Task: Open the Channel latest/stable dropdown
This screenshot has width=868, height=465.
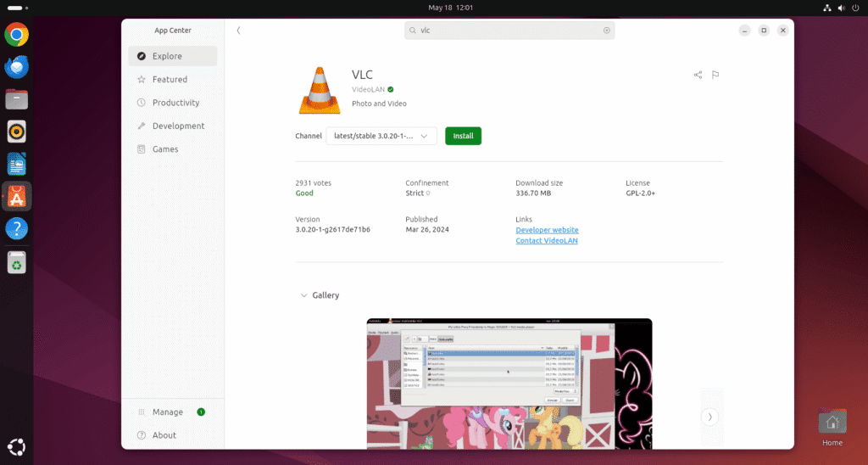Action: point(381,136)
